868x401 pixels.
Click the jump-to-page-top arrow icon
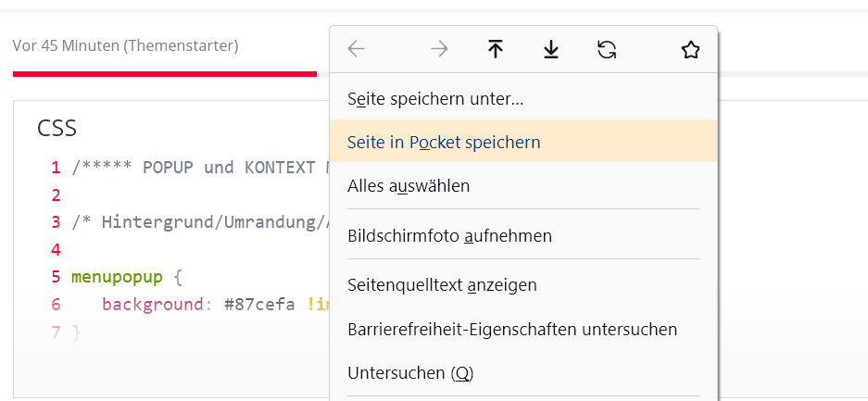click(496, 50)
